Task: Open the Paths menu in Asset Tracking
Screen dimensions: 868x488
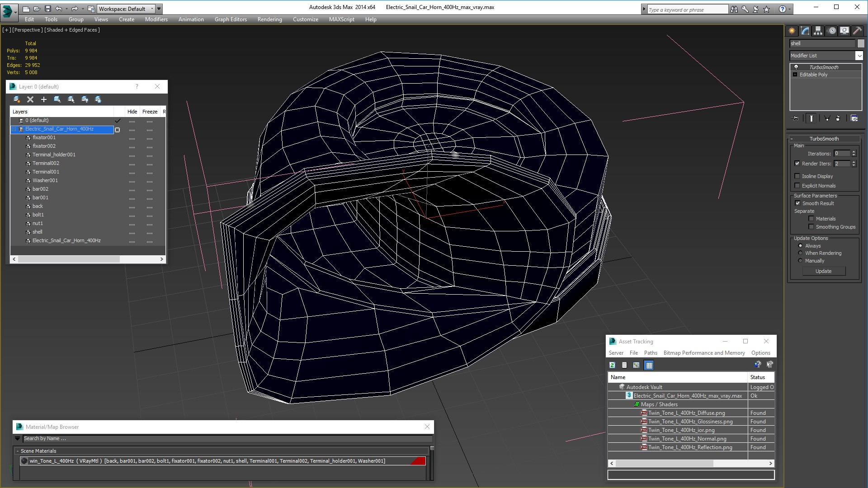Action: click(x=651, y=353)
